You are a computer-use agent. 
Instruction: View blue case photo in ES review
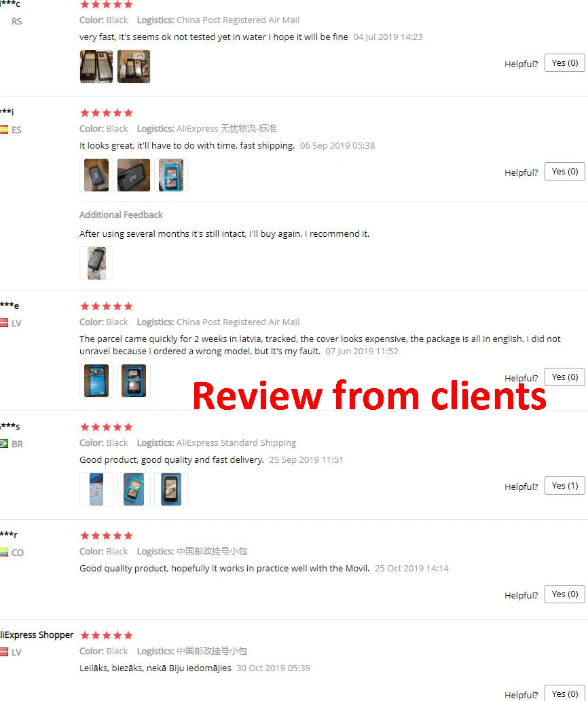click(x=171, y=175)
